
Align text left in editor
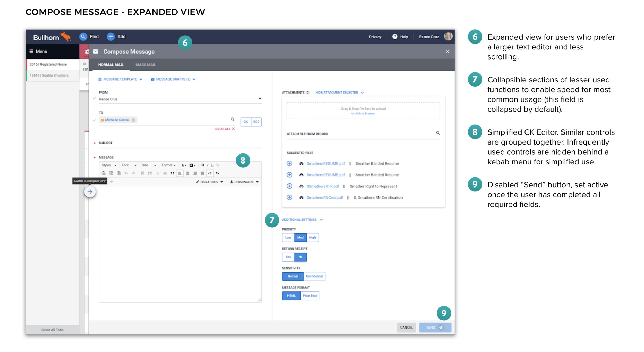pyautogui.click(x=180, y=173)
